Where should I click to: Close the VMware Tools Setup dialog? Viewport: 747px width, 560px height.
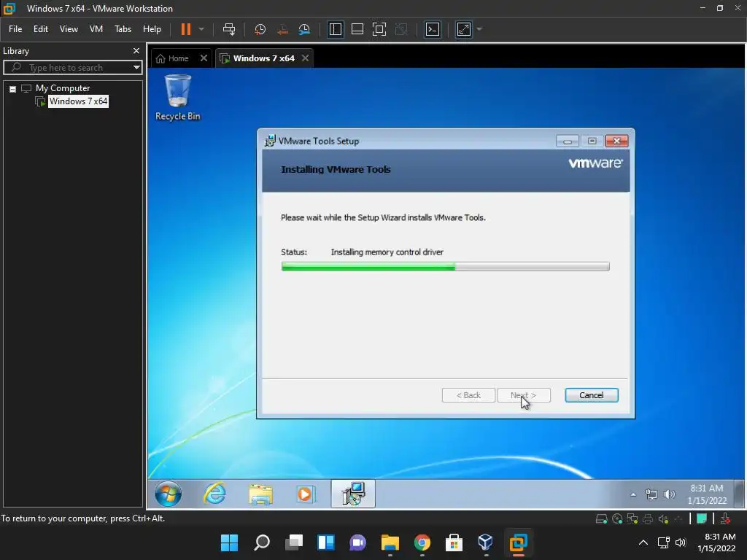[616, 141]
